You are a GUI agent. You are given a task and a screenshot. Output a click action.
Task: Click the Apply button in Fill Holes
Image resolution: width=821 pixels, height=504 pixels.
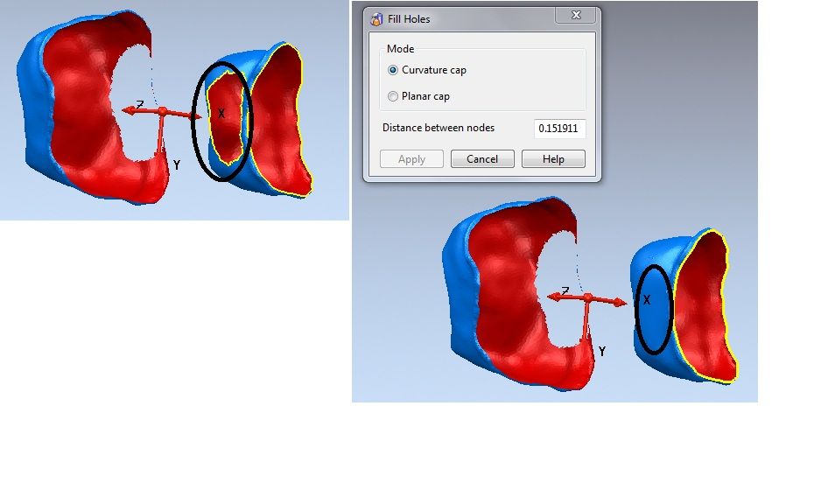[411, 159]
